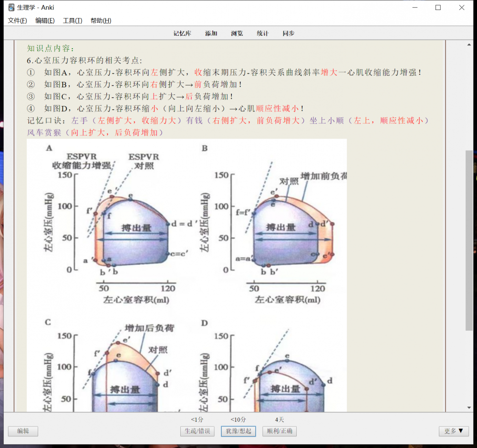Viewport: 477px width, 448px height.
Task: Click the card vertical scrollbar thumb
Action: click(469, 240)
